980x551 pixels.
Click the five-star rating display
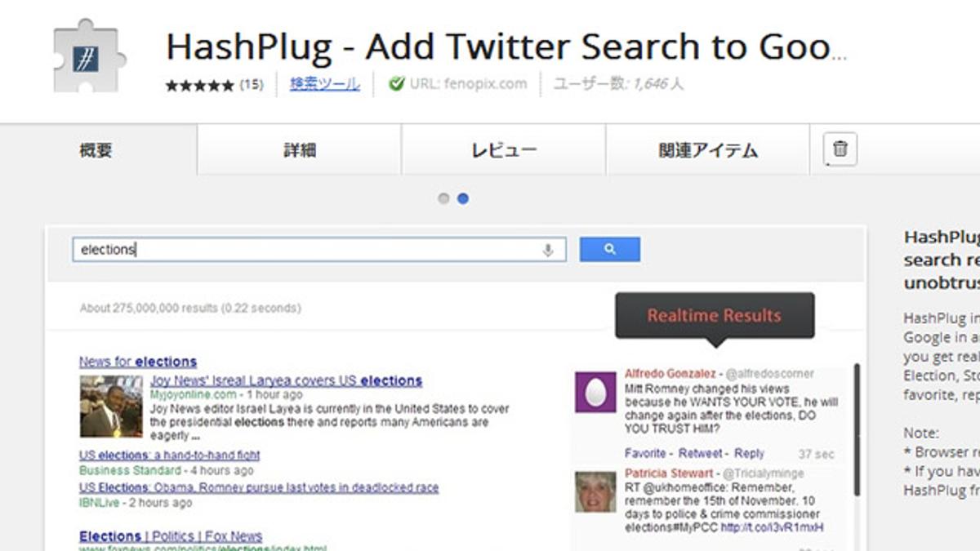point(199,85)
